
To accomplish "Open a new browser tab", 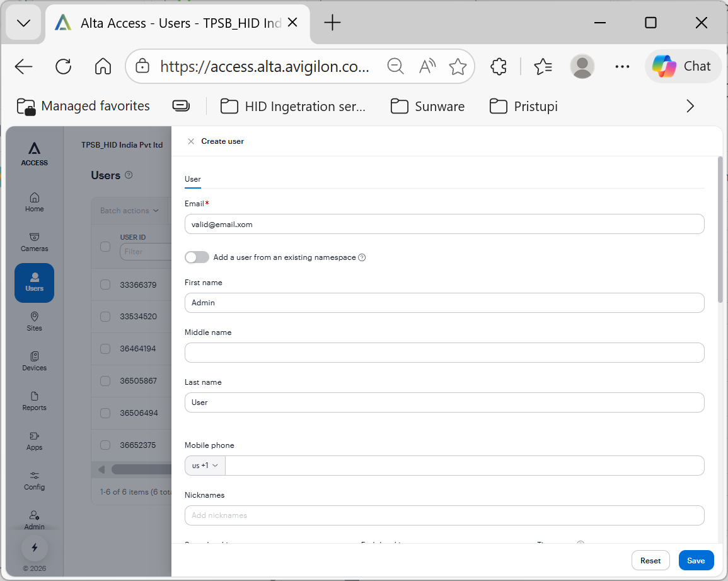I will pyautogui.click(x=332, y=22).
